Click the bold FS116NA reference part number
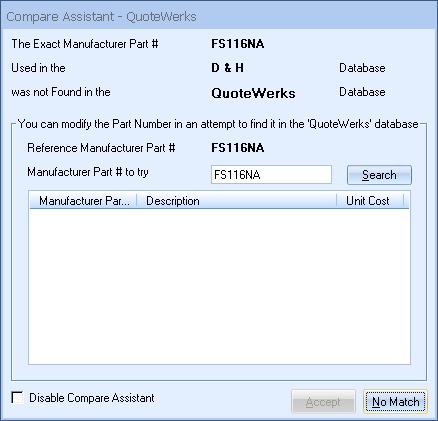438x421 pixels. (237, 148)
